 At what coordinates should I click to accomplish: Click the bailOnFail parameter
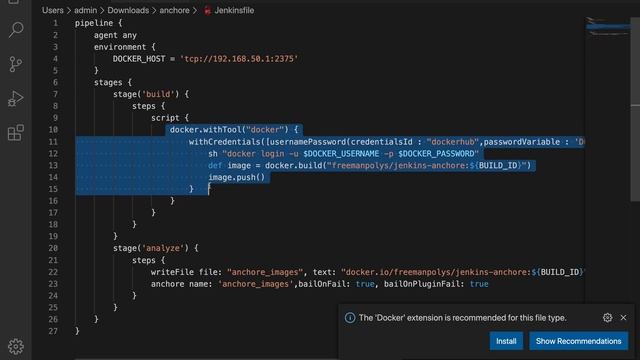pyautogui.click(x=324, y=284)
